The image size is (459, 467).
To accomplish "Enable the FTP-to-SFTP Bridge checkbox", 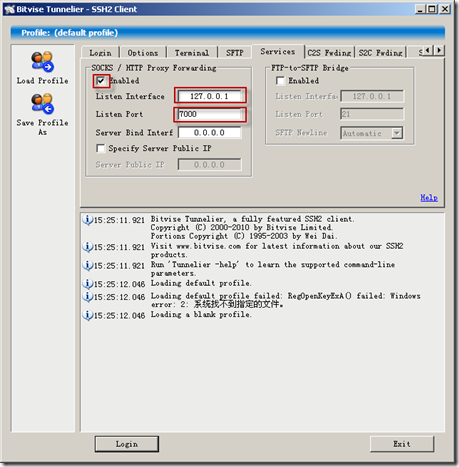I will point(280,81).
